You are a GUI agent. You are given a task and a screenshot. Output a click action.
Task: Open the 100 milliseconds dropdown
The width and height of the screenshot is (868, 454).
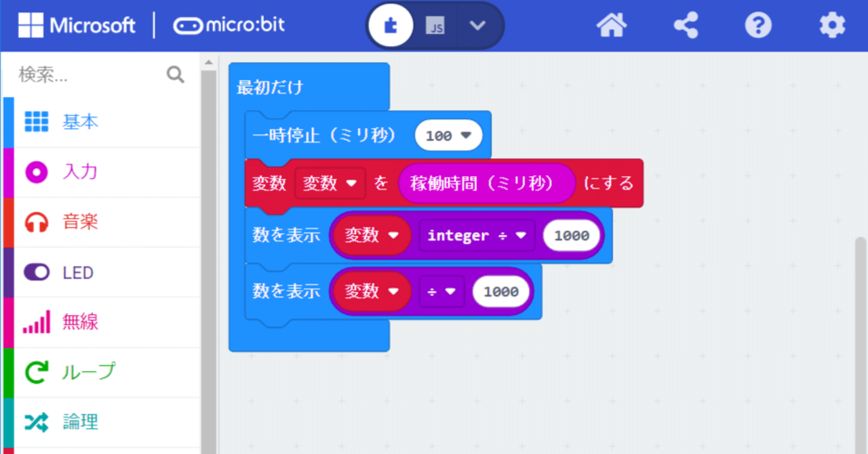(x=448, y=135)
